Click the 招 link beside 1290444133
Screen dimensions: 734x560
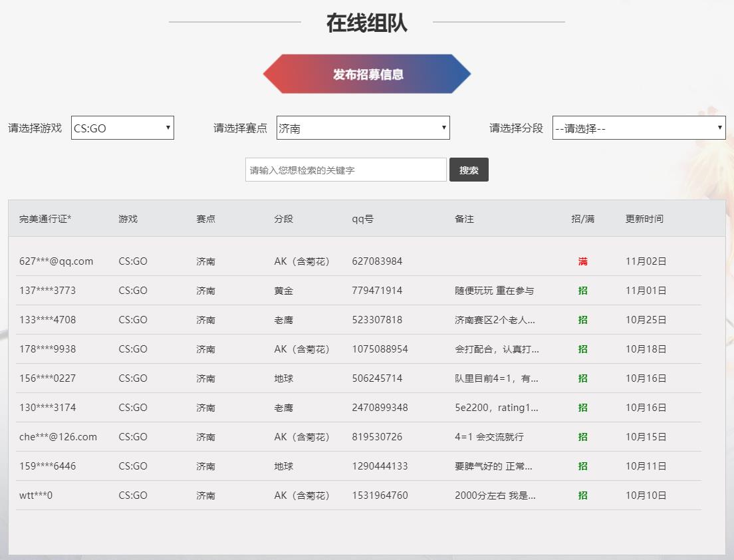(x=583, y=466)
